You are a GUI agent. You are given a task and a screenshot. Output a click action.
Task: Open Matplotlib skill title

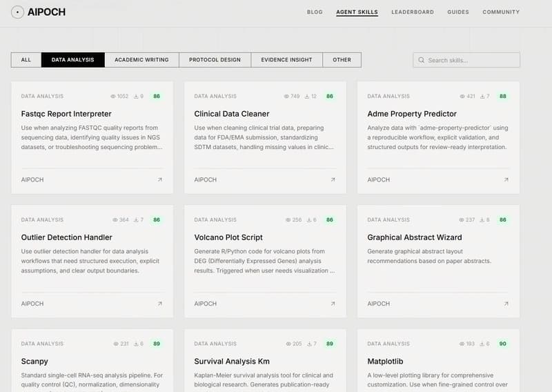[385, 362]
